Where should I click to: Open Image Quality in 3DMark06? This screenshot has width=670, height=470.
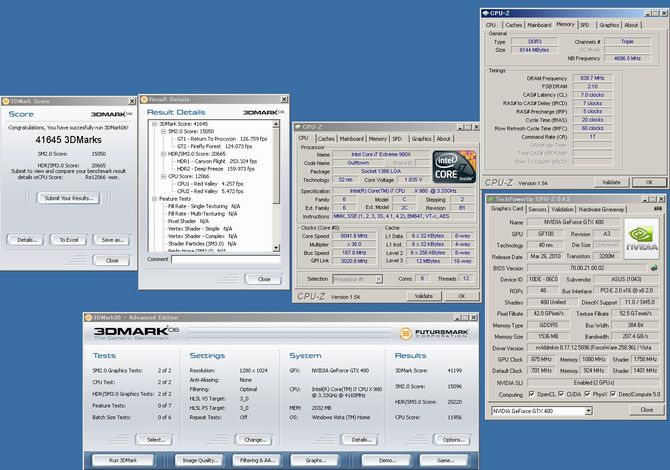200,460
